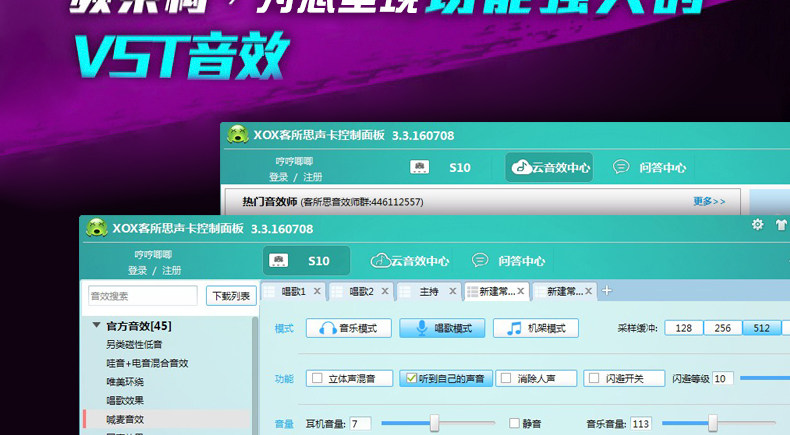This screenshot has width=790, height=435.
Task: Close the first 新建常... tab
Action: tap(520, 291)
